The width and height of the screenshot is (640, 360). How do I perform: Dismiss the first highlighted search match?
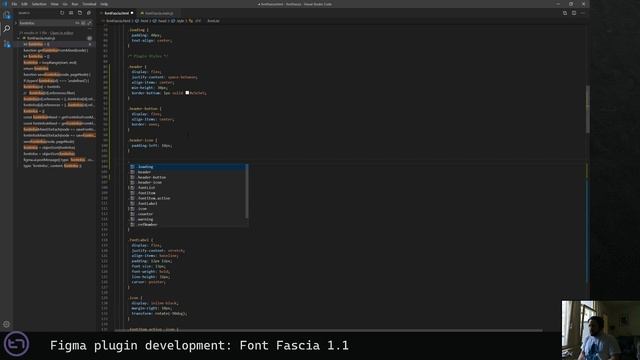90,44
